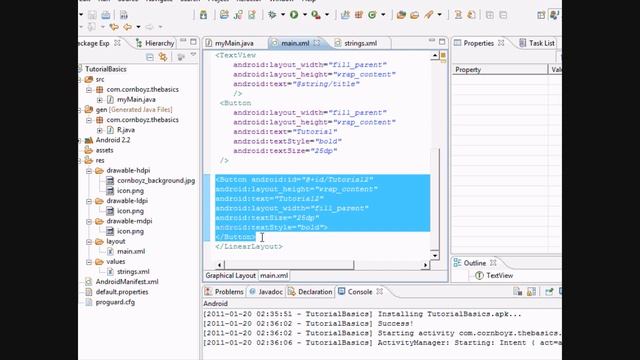Collapse All in Package Explorer
640x360 pixels.
(150, 57)
